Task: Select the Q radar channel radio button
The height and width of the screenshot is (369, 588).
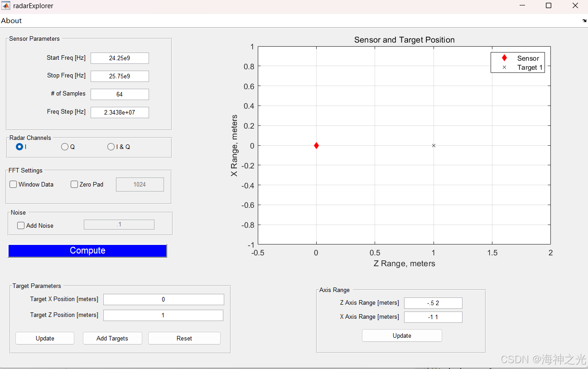Action: (x=65, y=147)
